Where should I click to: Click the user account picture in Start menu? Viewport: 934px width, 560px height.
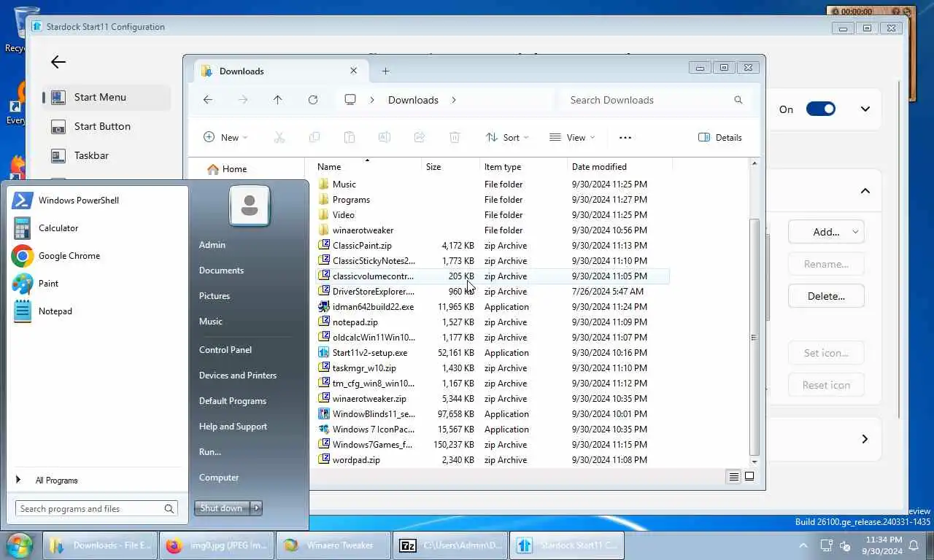[x=250, y=206]
